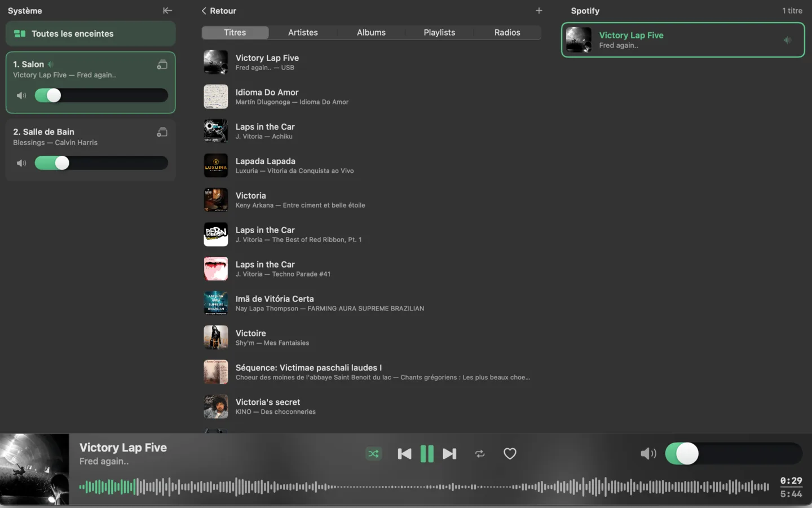Click the 0:29 elapsed time
812x508 pixels.
tap(791, 481)
